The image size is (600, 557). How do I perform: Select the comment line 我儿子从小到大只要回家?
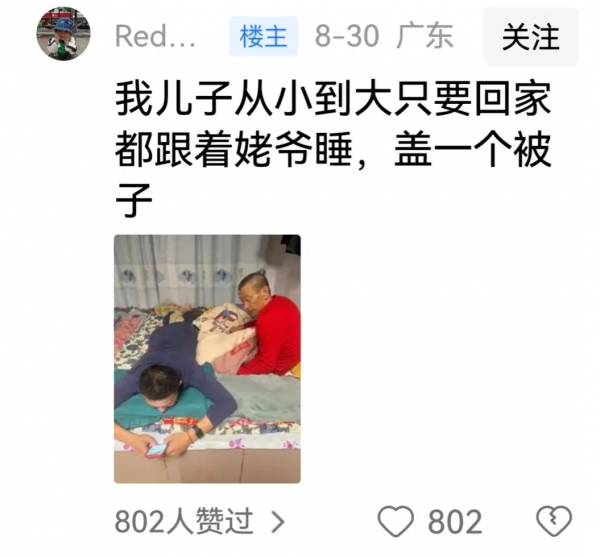(333, 99)
